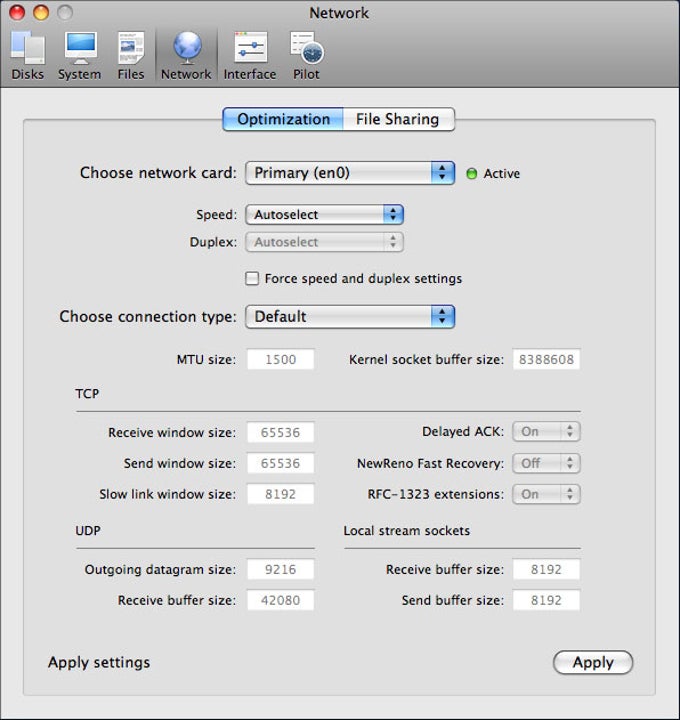
Task: Open the Files pane icon
Action: click(x=131, y=56)
